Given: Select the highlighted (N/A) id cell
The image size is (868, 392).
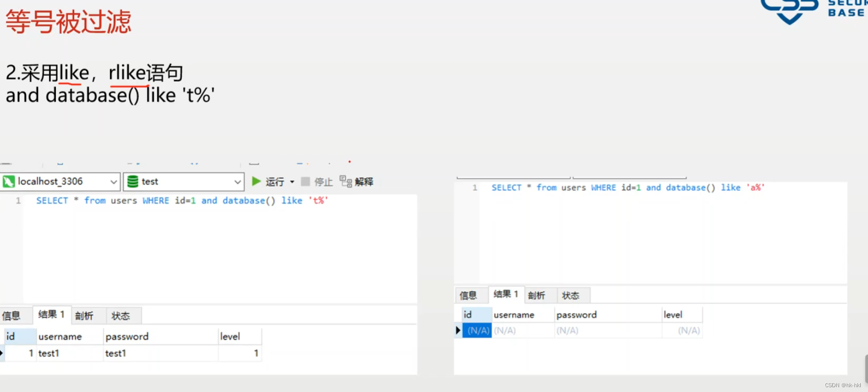Looking at the screenshot, I should [477, 331].
